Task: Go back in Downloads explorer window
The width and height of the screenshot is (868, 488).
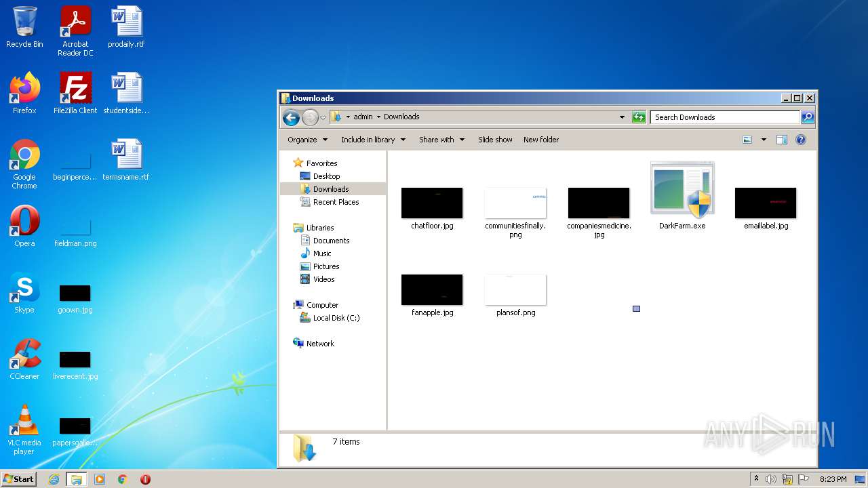Action: point(291,117)
